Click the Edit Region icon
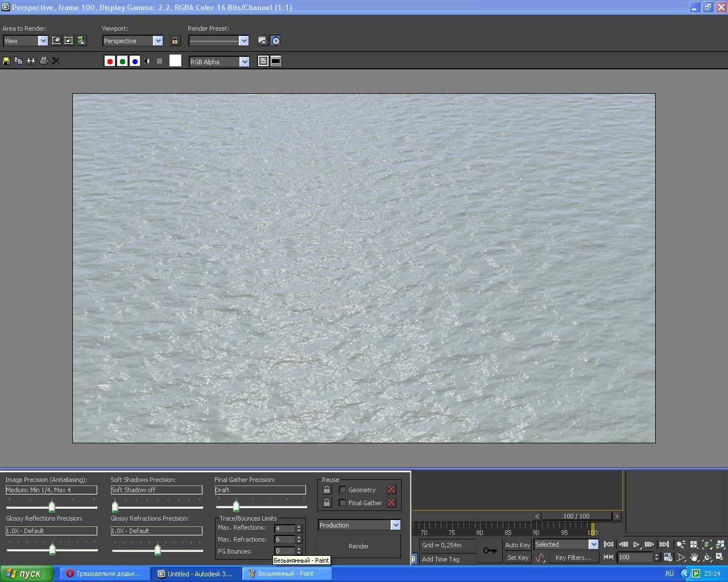 point(56,40)
